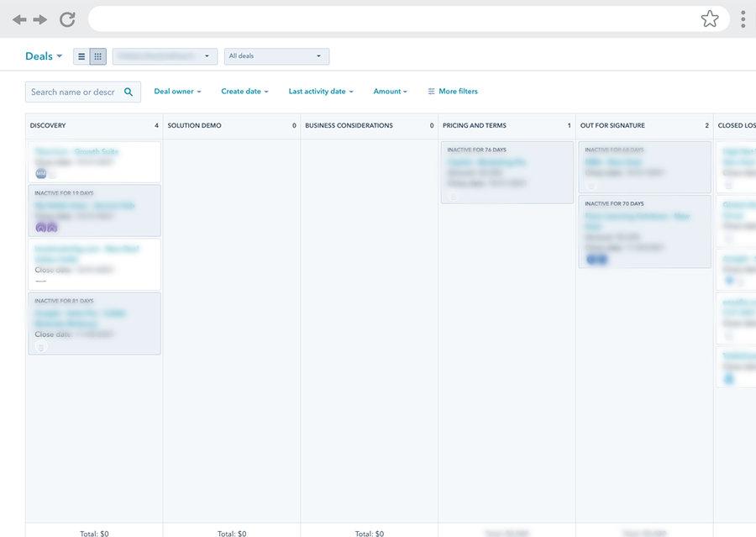Click the Pricing and Terms column header
756x537 pixels.
click(x=507, y=125)
